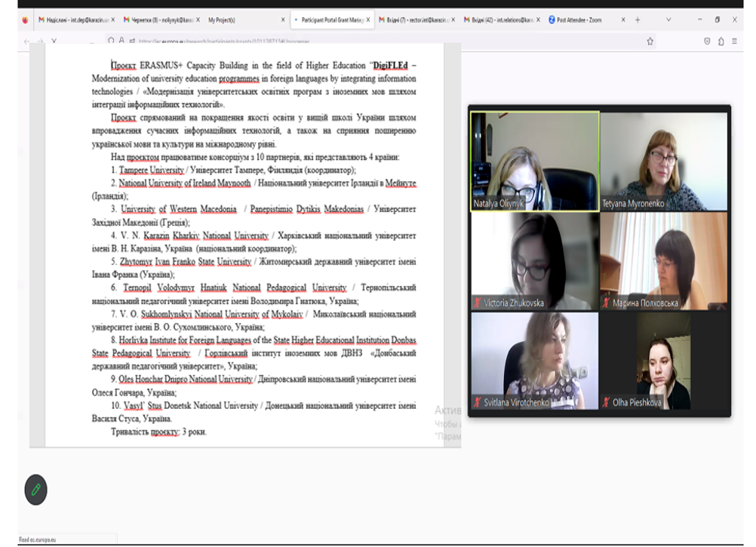
Task: Select the Tetyana Myronenko video tile
Action: coord(664,161)
